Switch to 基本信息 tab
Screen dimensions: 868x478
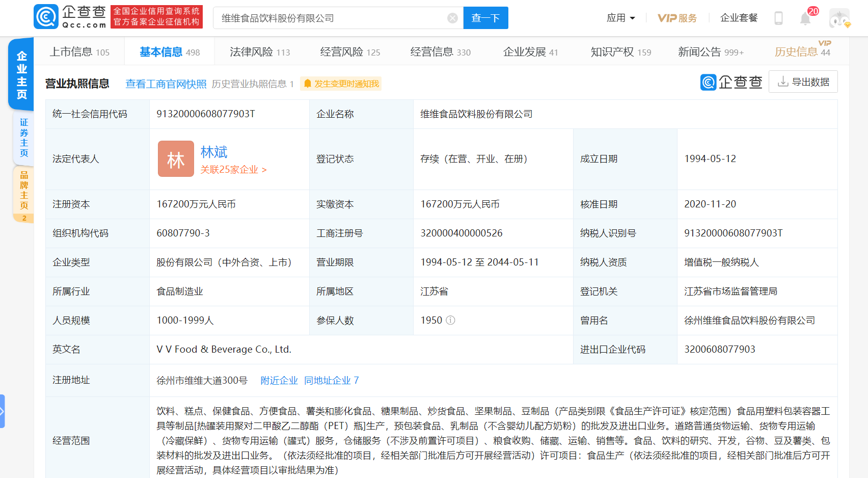tap(170, 52)
